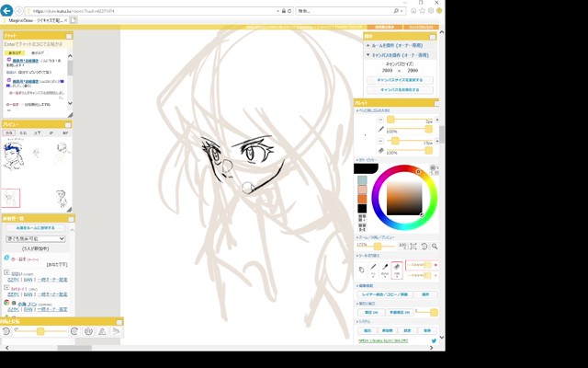The width and height of the screenshot is (588, 368).
Task: Minimize the palette panel box
Action: coord(436,103)
